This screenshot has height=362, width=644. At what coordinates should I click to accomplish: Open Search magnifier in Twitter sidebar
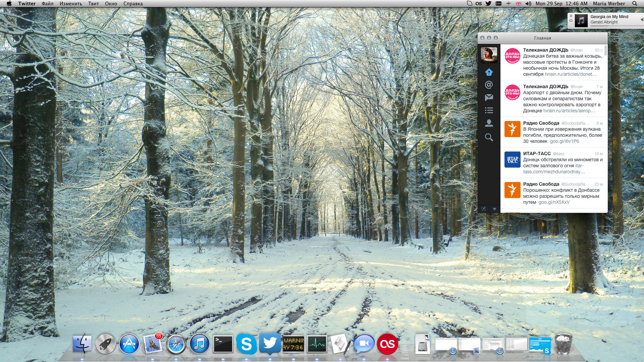click(x=489, y=137)
